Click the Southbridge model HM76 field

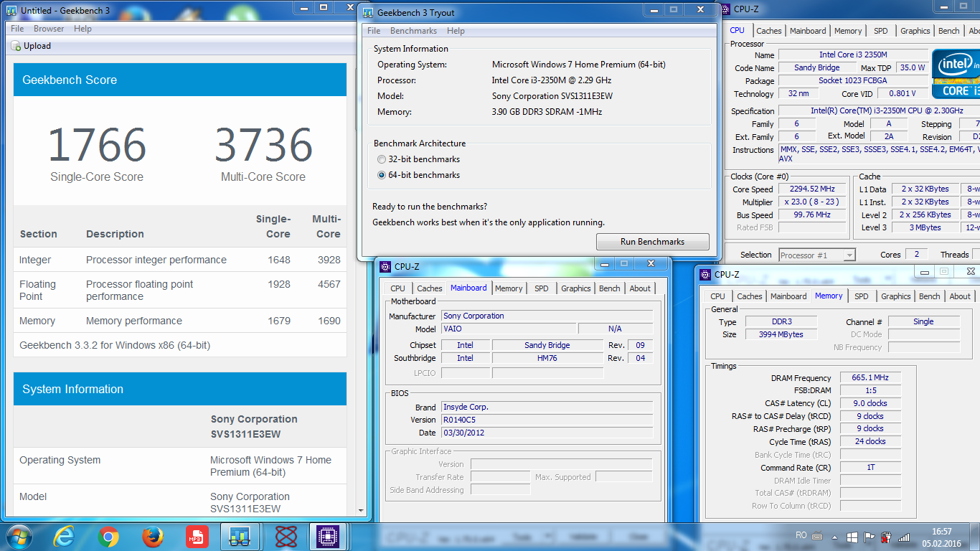pyautogui.click(x=547, y=358)
